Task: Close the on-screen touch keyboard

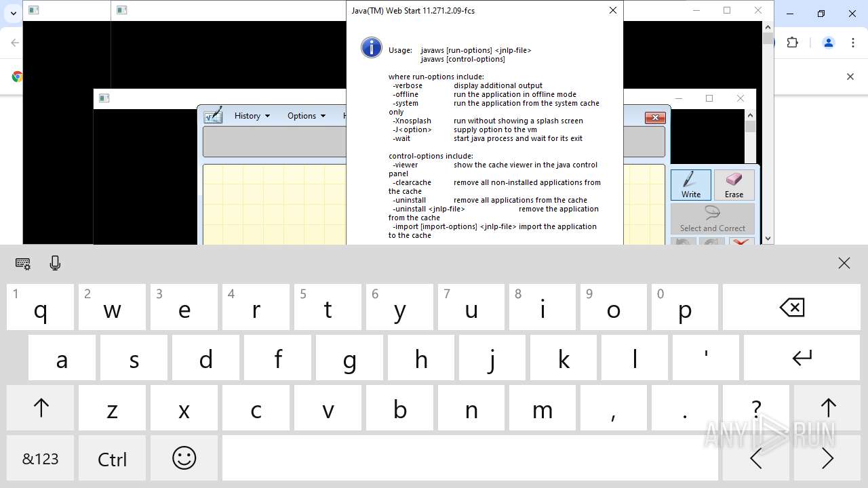Action: [x=844, y=263]
